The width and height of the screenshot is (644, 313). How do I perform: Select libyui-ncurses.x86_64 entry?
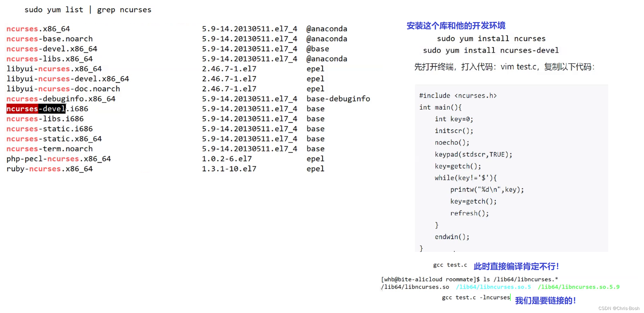click(54, 69)
